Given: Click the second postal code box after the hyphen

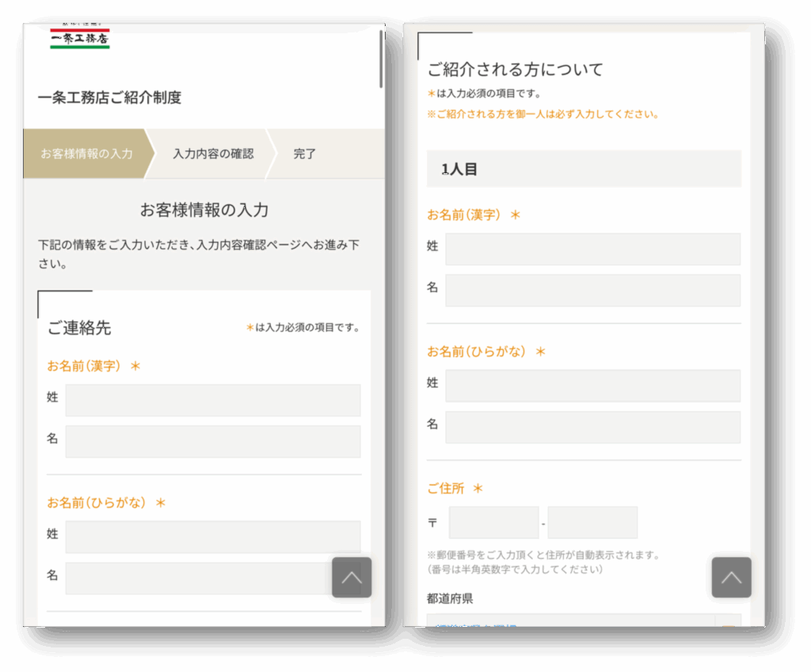Looking at the screenshot, I should coord(592,522).
